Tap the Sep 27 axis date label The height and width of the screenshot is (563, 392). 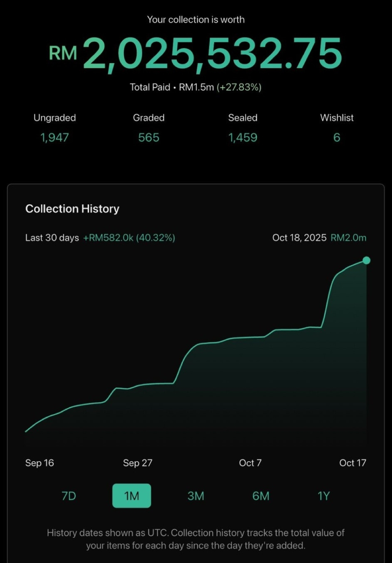pos(138,463)
